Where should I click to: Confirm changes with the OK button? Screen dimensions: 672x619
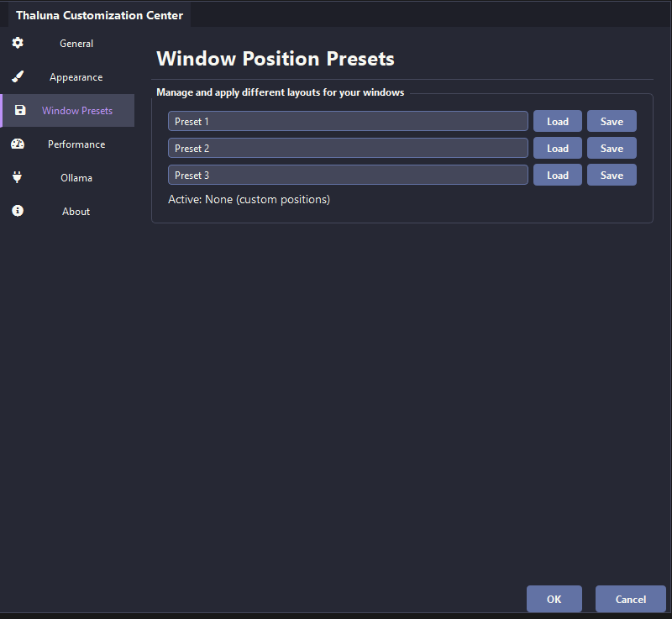[554, 599]
